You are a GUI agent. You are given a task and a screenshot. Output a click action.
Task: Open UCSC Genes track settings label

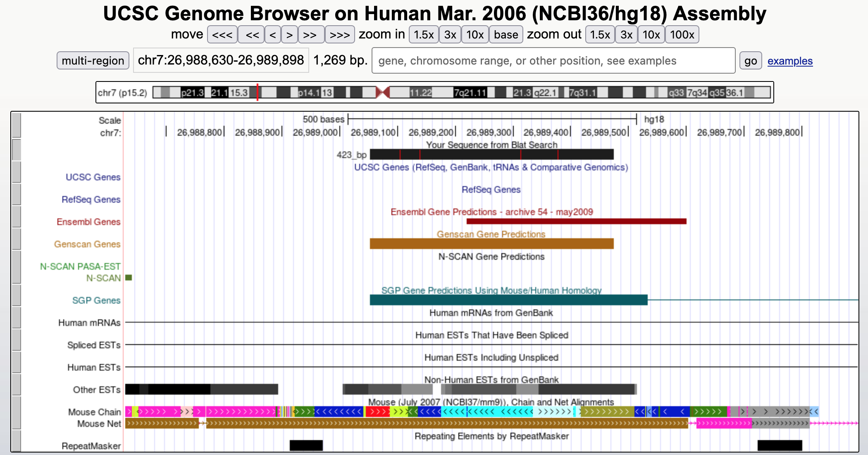(93, 177)
